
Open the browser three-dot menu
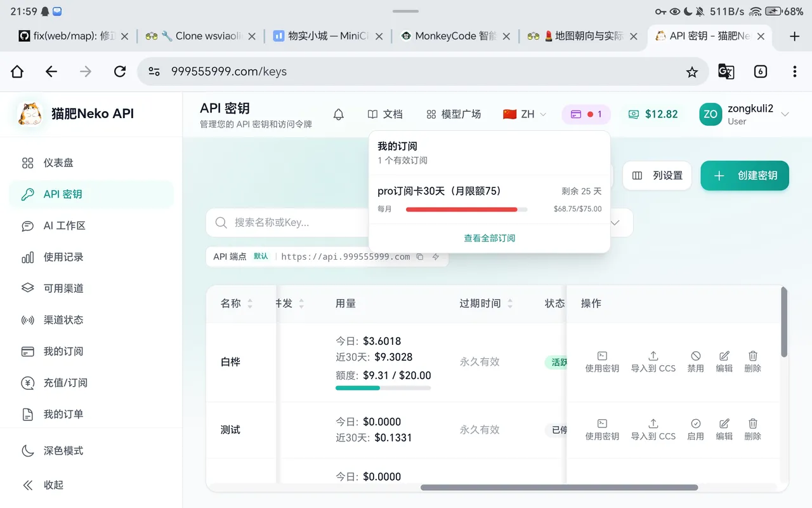pyautogui.click(x=794, y=72)
